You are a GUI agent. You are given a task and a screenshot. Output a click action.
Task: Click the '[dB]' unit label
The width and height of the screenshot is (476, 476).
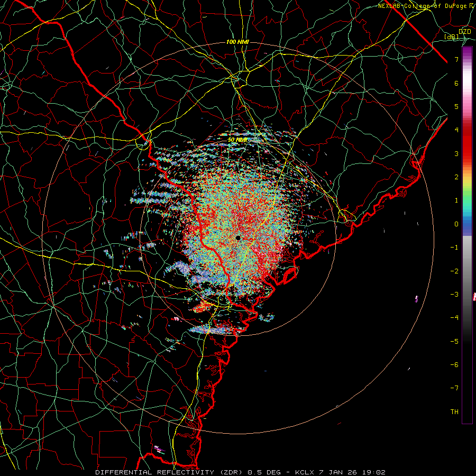click(x=452, y=37)
